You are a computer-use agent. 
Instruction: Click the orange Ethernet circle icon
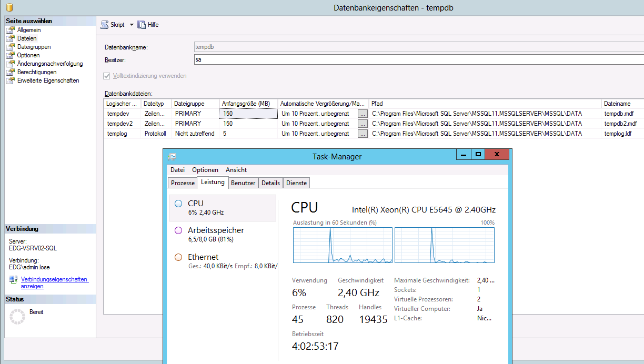[x=178, y=257]
